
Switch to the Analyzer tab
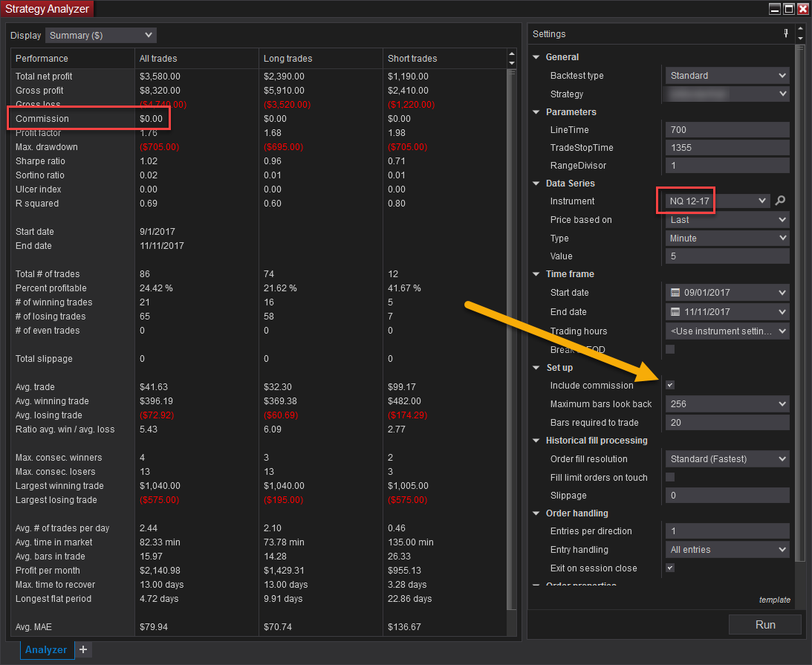pos(47,649)
